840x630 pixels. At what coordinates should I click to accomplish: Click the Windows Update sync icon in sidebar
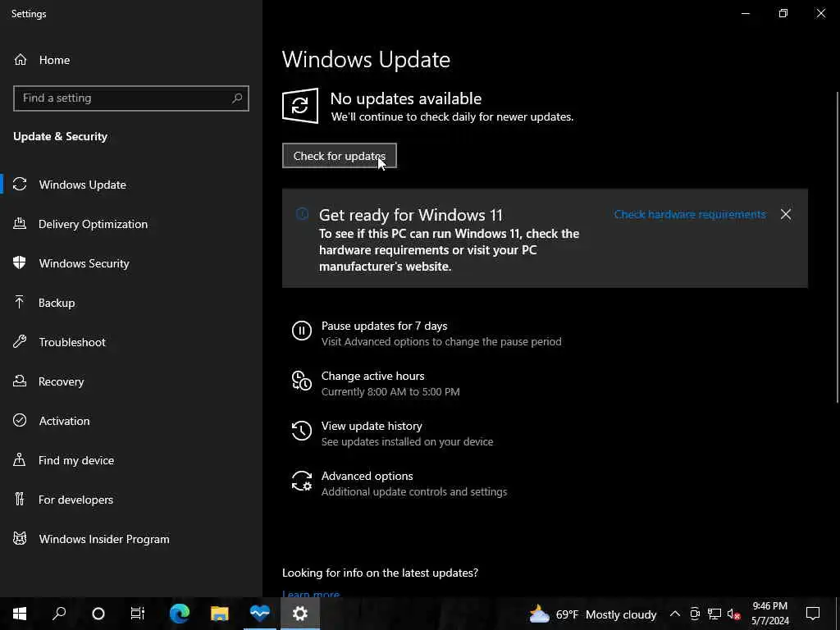click(20, 185)
